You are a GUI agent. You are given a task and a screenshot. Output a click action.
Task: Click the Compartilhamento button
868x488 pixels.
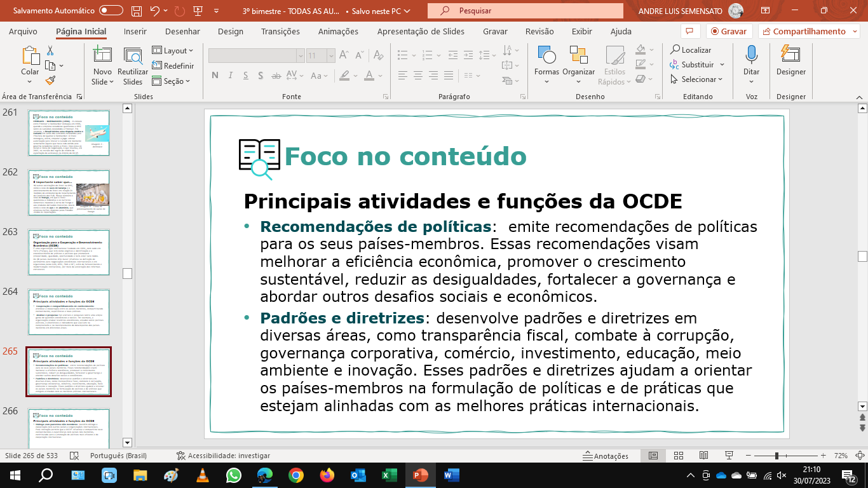pyautogui.click(x=808, y=31)
